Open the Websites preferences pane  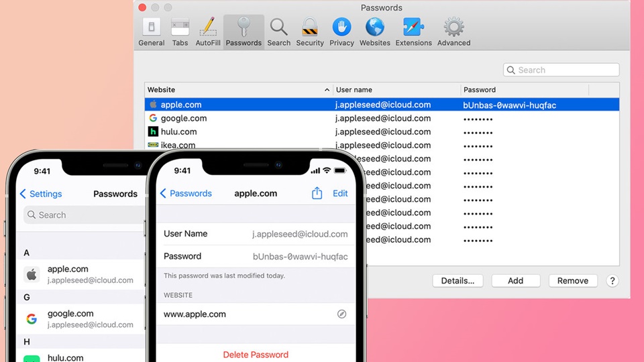(x=374, y=32)
